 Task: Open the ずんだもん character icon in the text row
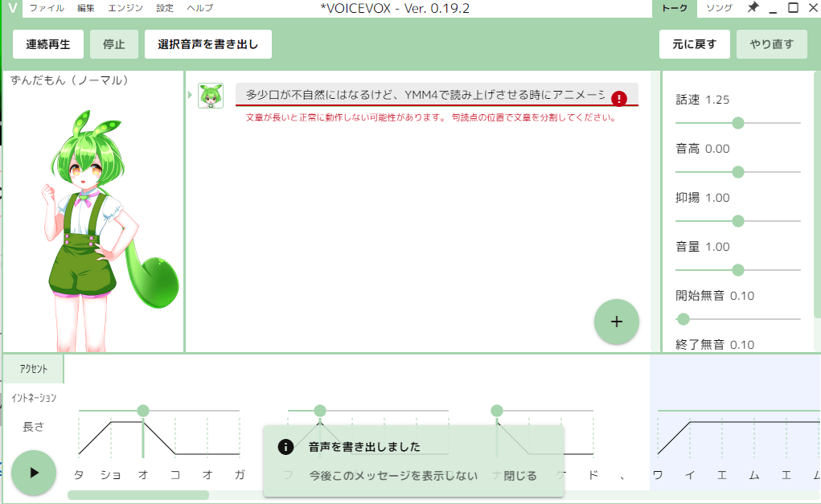pos(211,96)
